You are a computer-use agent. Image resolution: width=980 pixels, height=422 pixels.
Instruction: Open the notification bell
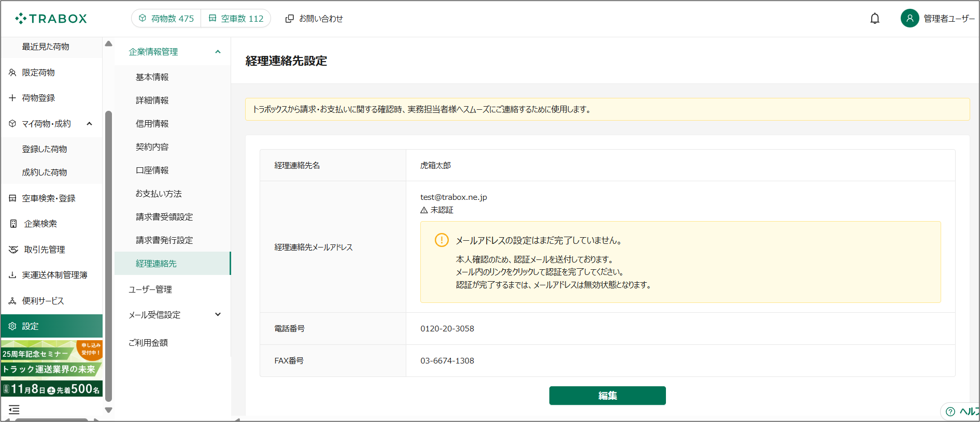pos(875,19)
